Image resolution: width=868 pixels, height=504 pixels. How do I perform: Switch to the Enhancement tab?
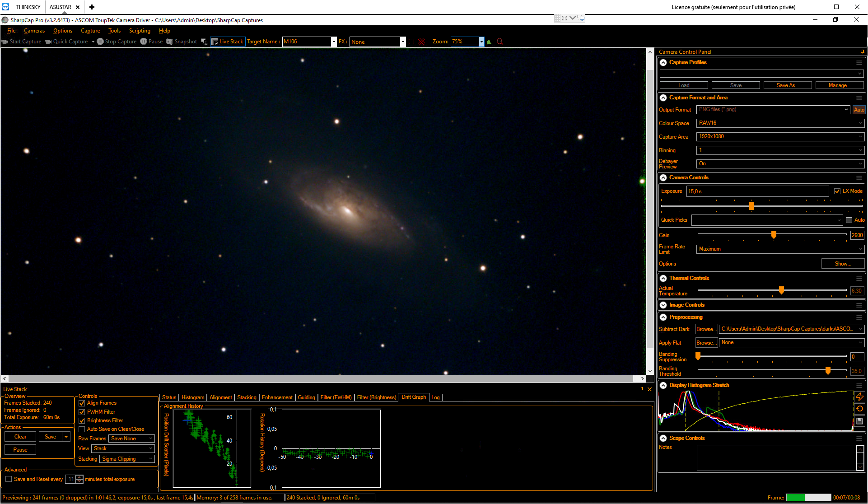277,397
